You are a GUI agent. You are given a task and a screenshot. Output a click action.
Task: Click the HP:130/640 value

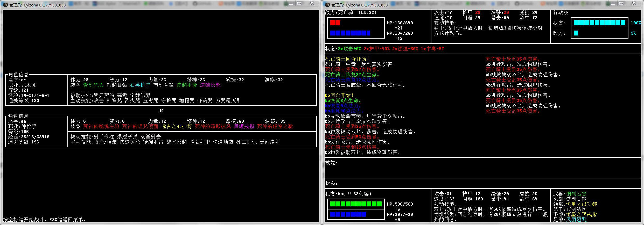tap(400, 23)
